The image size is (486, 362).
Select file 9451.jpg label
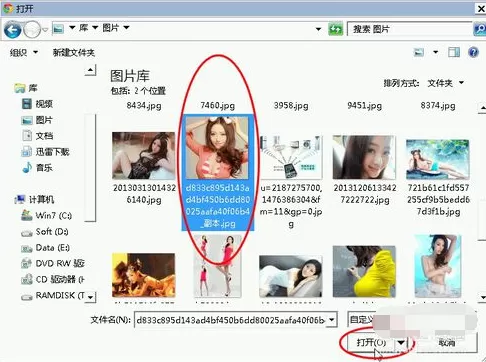364,106
